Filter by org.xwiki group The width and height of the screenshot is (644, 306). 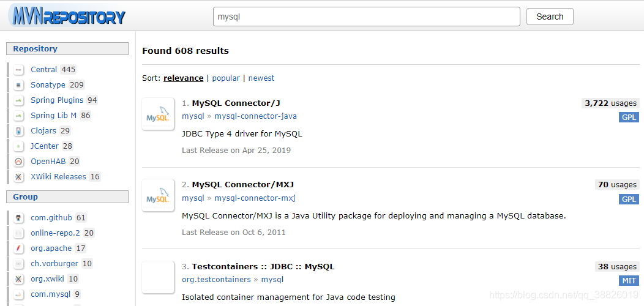(x=47, y=279)
